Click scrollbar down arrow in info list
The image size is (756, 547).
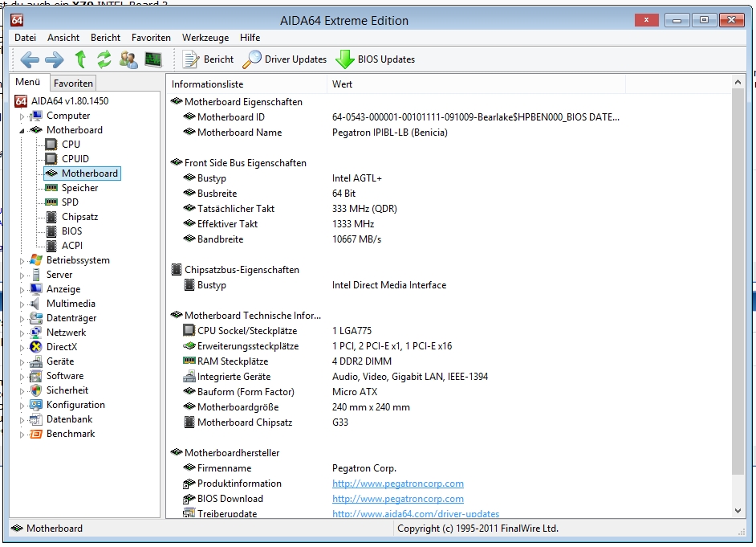[x=738, y=510]
